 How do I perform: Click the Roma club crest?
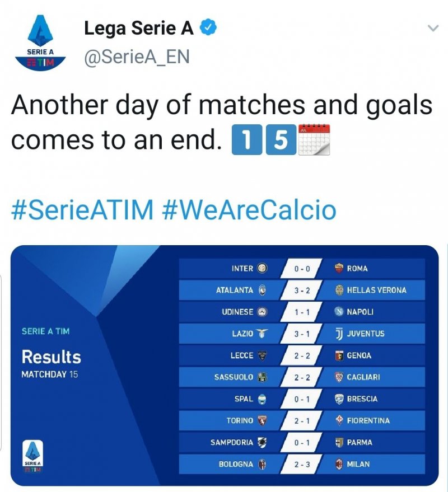(338, 268)
